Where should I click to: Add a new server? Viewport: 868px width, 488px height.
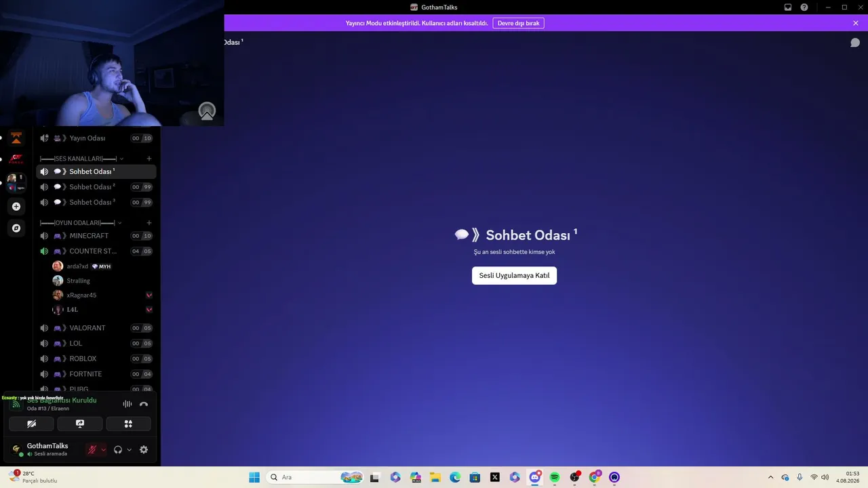click(x=16, y=207)
